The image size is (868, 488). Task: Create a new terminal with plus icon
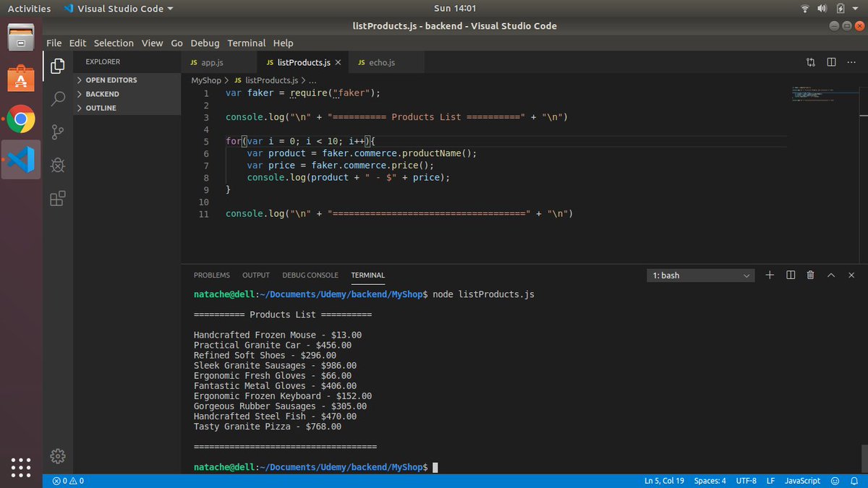[x=770, y=275]
